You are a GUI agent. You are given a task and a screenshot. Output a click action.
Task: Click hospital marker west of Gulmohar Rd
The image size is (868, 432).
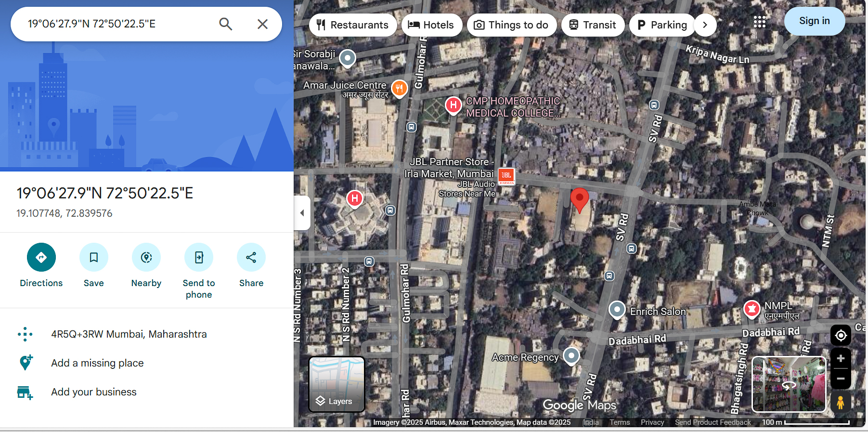pos(354,199)
